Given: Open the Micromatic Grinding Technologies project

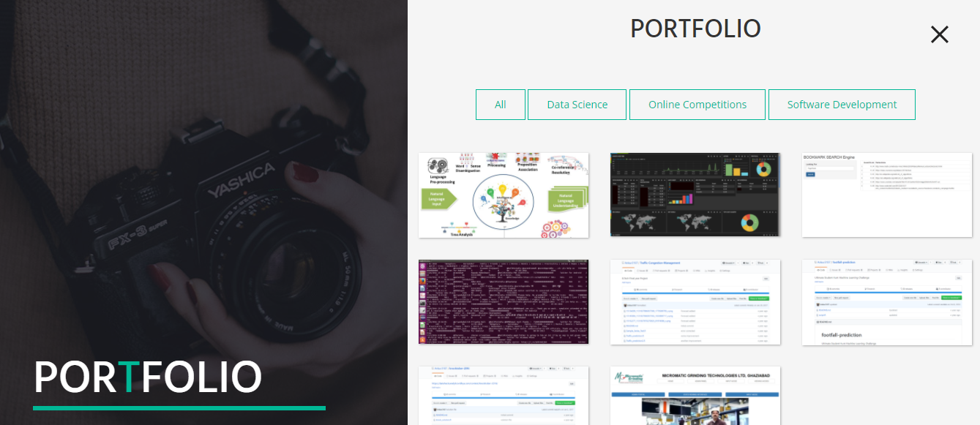Looking at the screenshot, I should point(695,395).
